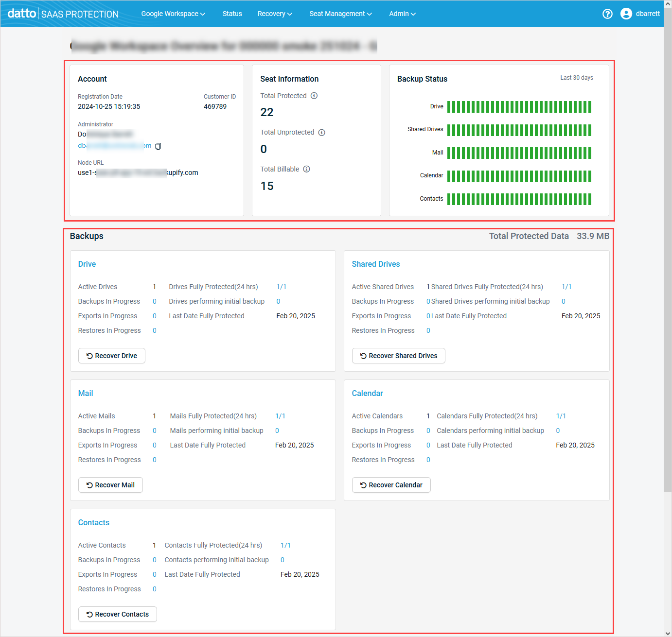672x637 pixels.
Task: Click the scrollbar down arrow
Action: 668,633
